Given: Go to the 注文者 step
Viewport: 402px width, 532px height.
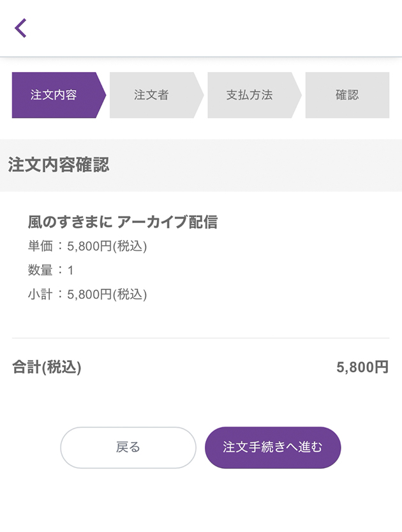Looking at the screenshot, I should coord(152,95).
